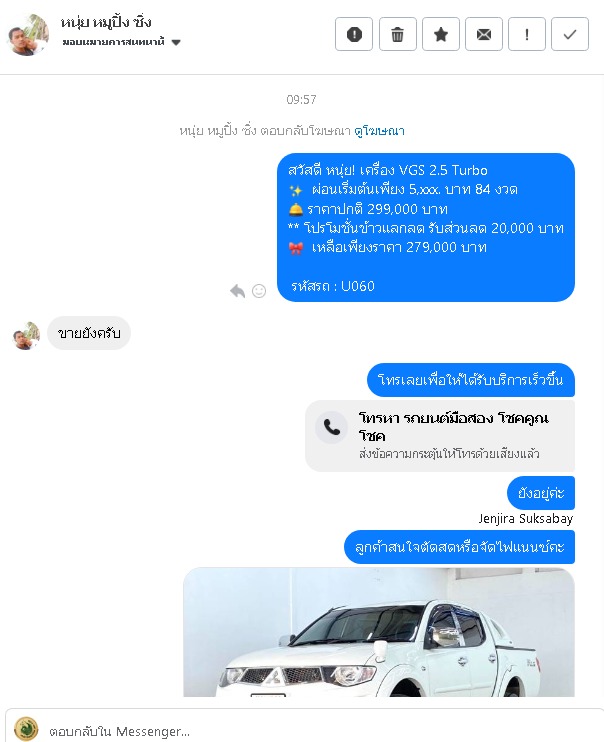Open the assign conversation dropdown arrow

click(176, 42)
